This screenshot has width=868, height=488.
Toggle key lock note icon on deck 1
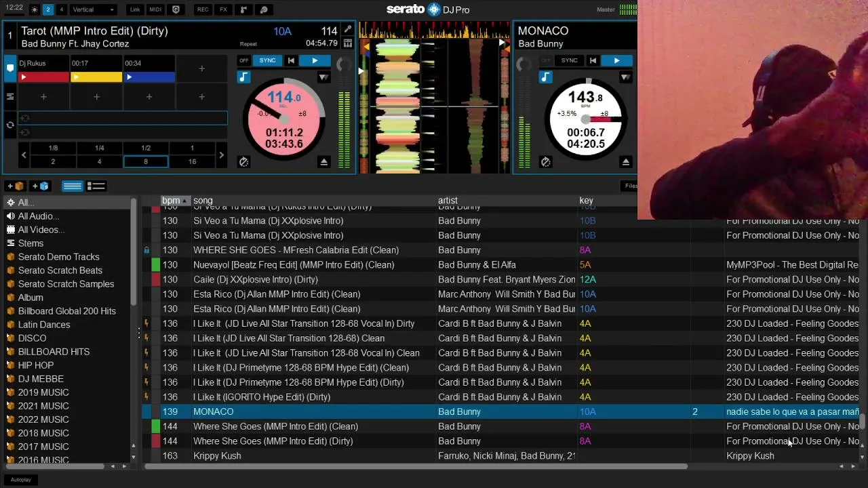click(x=243, y=77)
